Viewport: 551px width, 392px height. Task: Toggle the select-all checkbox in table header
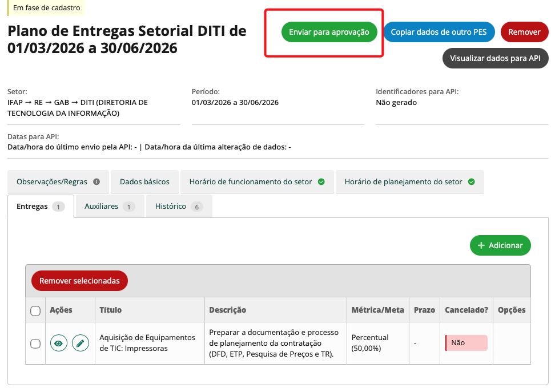[35, 310]
